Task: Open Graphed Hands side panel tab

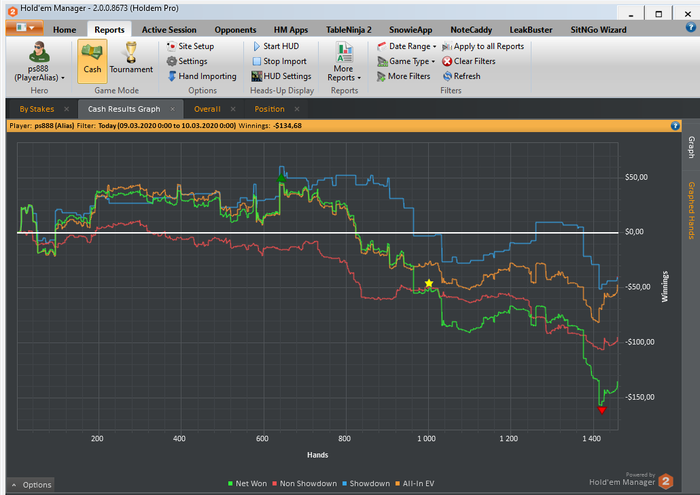Action: [691, 210]
